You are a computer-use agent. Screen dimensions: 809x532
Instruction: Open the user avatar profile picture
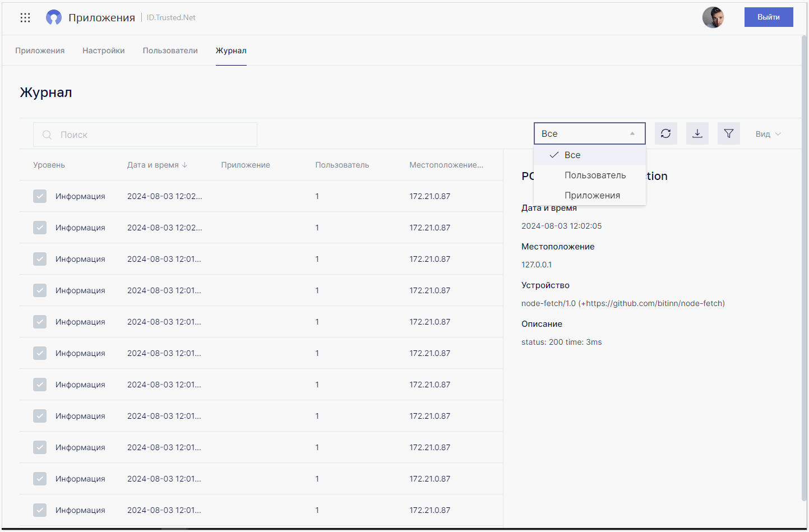tap(713, 17)
